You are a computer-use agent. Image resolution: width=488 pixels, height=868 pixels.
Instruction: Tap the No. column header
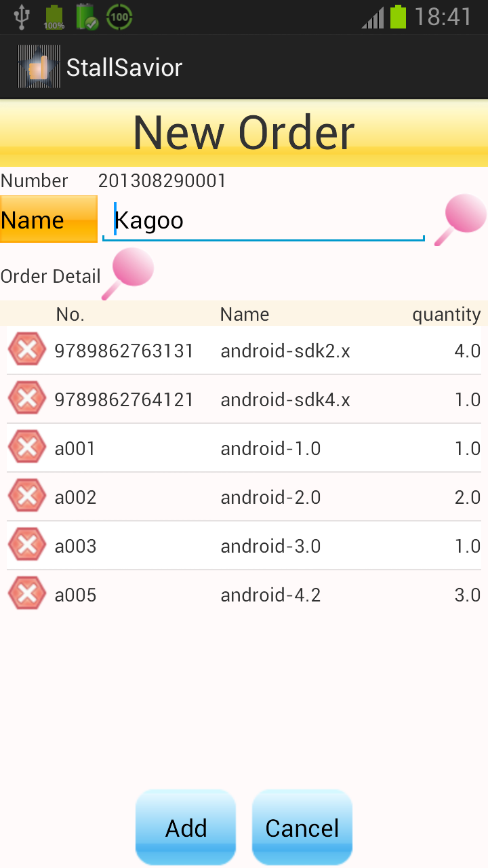(70, 314)
